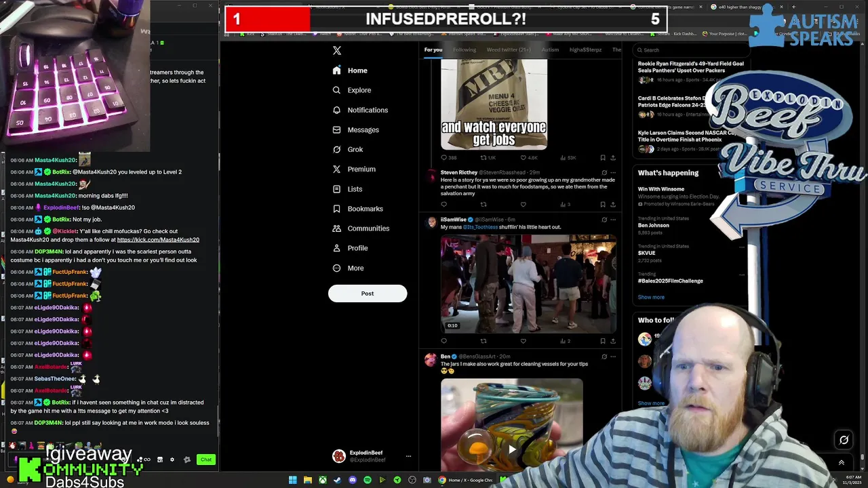Open Profile in the sidebar

click(x=350, y=248)
